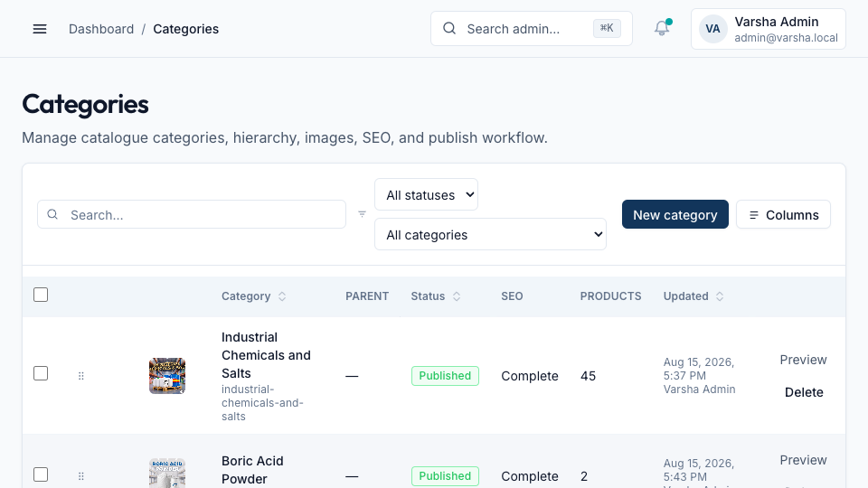Click the ⌘K shortcut badge
868x488 pixels.
(607, 28)
